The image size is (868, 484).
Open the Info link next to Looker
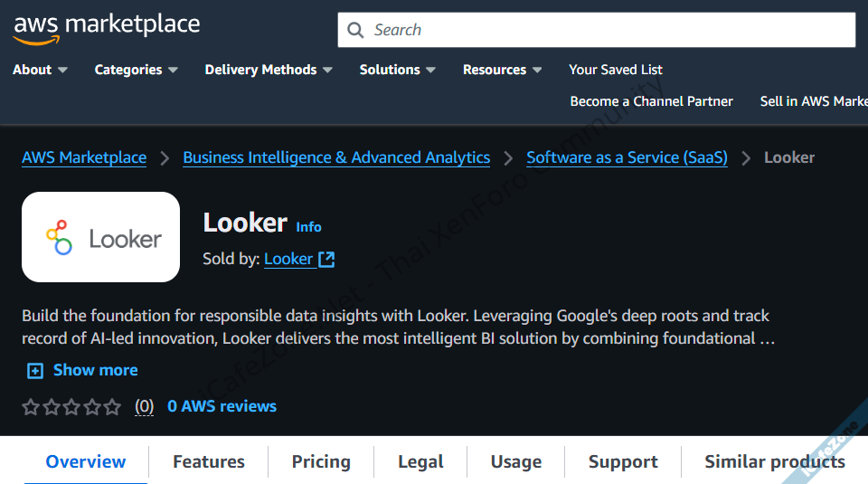(308, 227)
